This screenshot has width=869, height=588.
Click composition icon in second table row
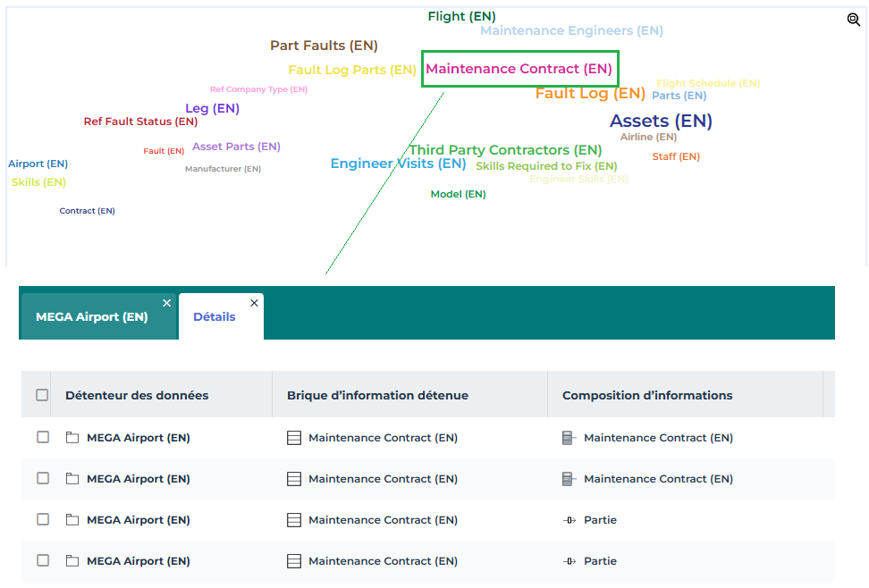tap(569, 479)
